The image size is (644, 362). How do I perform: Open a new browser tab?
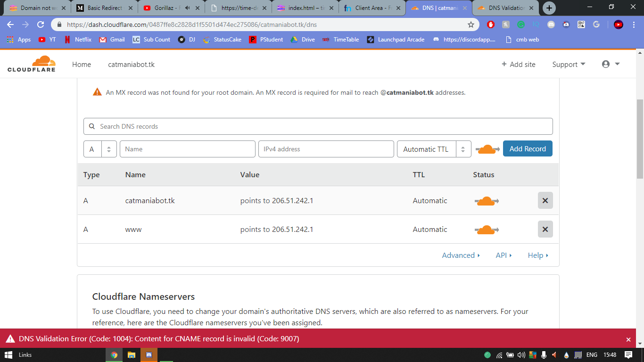[x=549, y=8]
